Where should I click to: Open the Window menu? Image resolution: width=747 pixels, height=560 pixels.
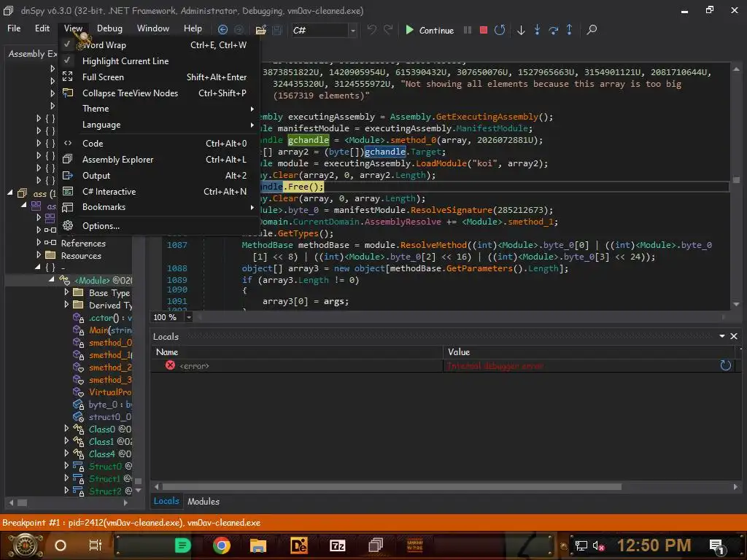tap(153, 28)
